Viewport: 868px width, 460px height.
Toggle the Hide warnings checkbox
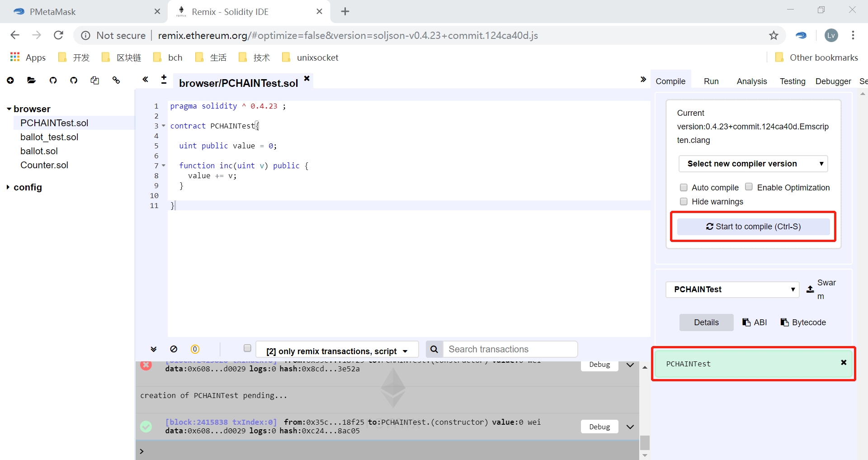click(684, 201)
